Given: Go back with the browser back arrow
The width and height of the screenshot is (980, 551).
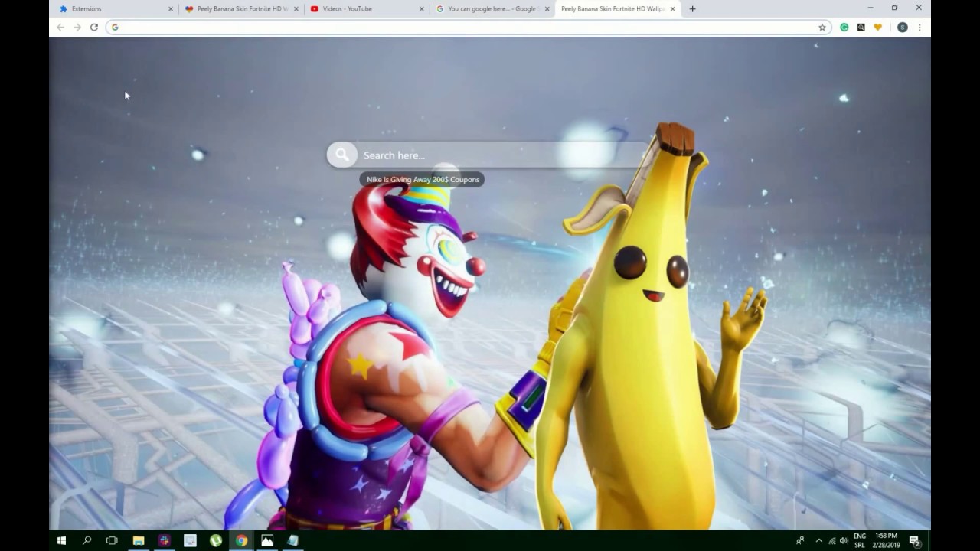Looking at the screenshot, I should pos(60,27).
